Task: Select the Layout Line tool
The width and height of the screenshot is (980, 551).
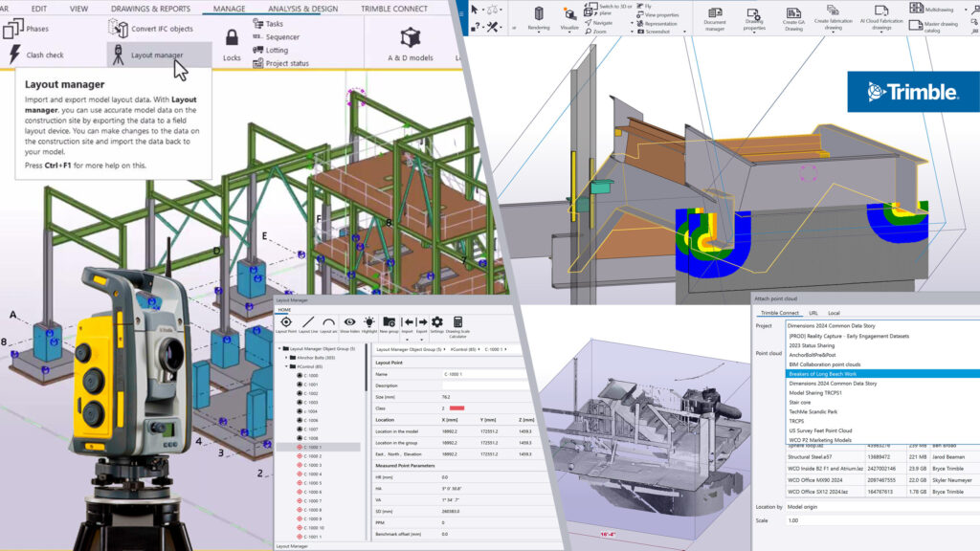Action: click(x=309, y=321)
